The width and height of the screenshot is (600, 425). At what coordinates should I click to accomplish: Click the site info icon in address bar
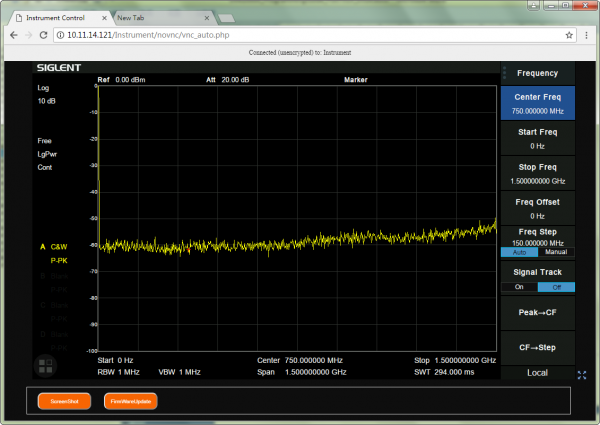click(x=60, y=35)
